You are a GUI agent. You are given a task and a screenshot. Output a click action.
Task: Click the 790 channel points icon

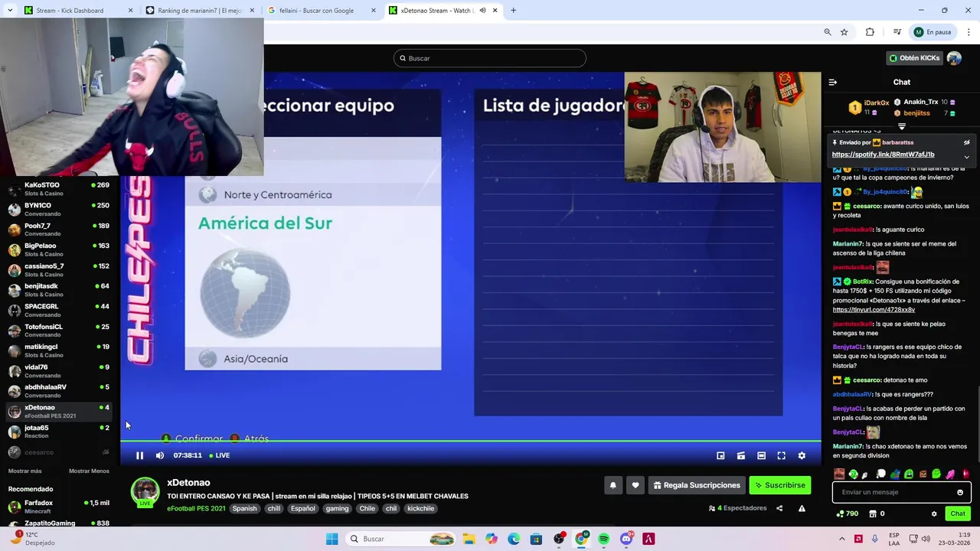pos(847,514)
